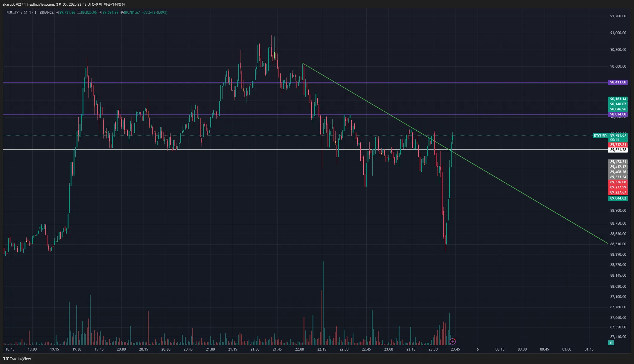This screenshot has width=634, height=364.
Task: Click the 22:15 time axis label
Action: point(322,349)
